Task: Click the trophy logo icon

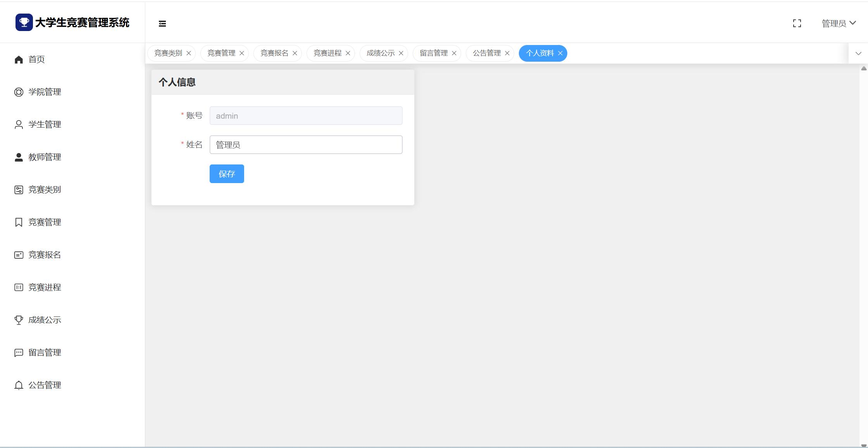Action: pos(24,22)
